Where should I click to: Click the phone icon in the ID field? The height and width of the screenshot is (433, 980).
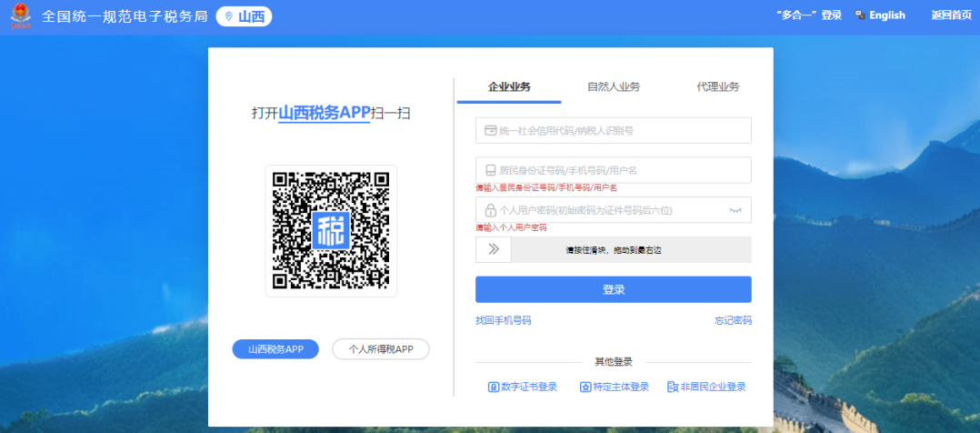(x=491, y=169)
